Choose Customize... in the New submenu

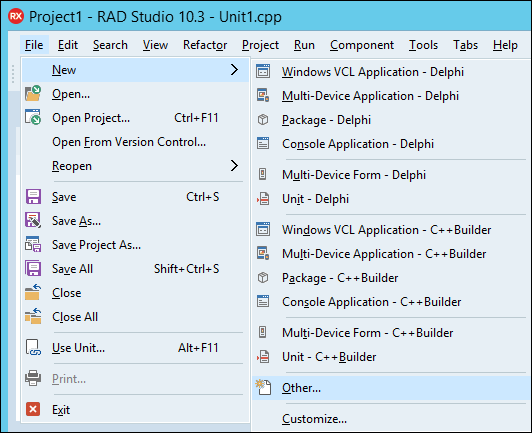[315, 419]
